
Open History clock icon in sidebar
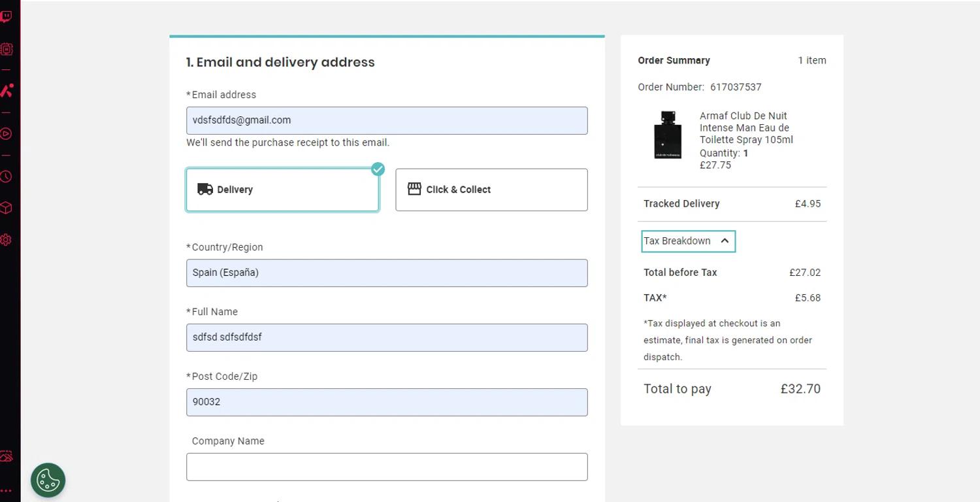pos(6,176)
